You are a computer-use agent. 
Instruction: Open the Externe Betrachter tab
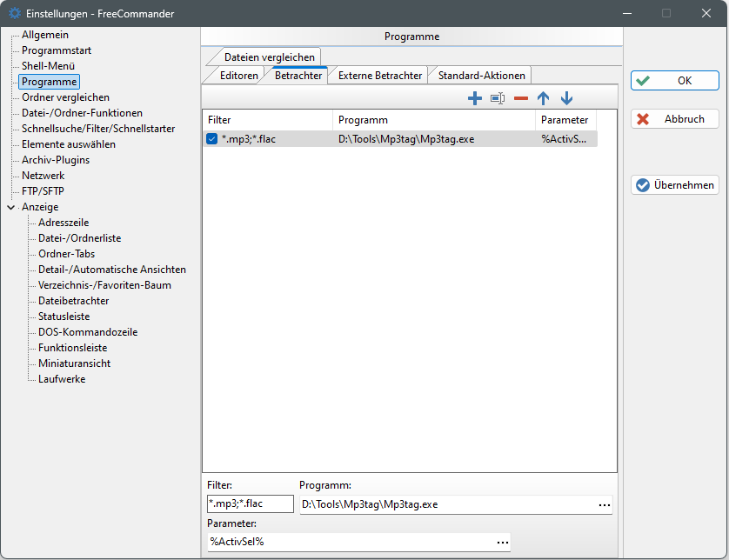(380, 76)
